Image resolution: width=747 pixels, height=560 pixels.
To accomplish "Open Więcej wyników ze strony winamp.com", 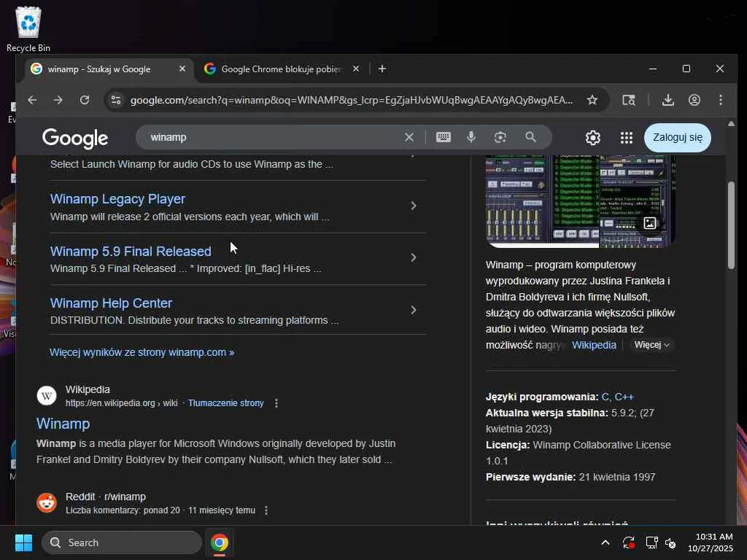I will [x=142, y=352].
